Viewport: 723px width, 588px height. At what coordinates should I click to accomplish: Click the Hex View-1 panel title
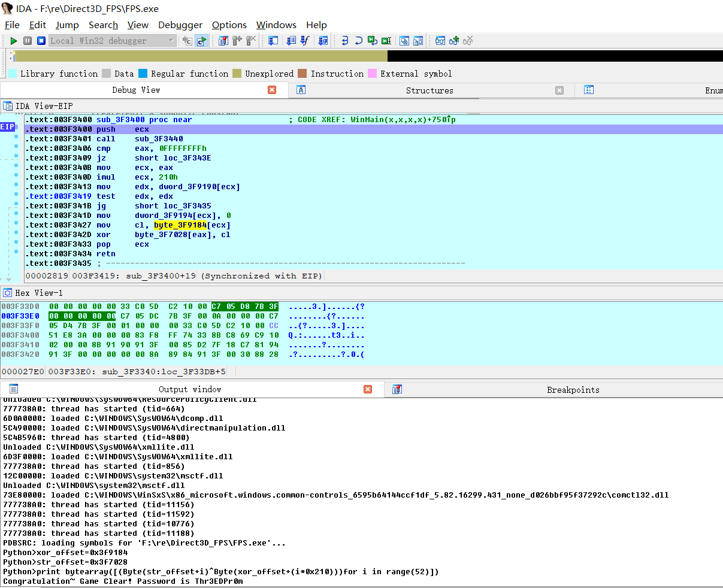39,293
